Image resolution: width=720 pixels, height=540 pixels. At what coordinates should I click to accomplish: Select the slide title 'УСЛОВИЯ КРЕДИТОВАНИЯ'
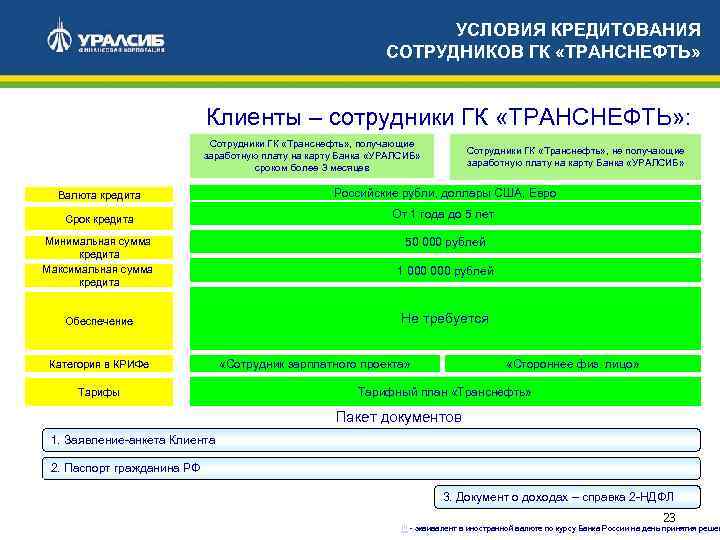[x=578, y=30]
